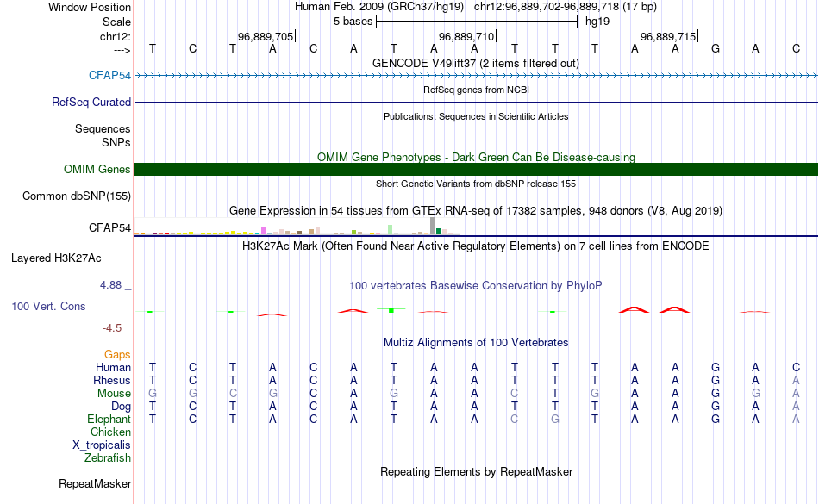Open the RefSeq Curated track label
Image resolution: width=819 pixels, height=504 pixels.
[91, 102]
